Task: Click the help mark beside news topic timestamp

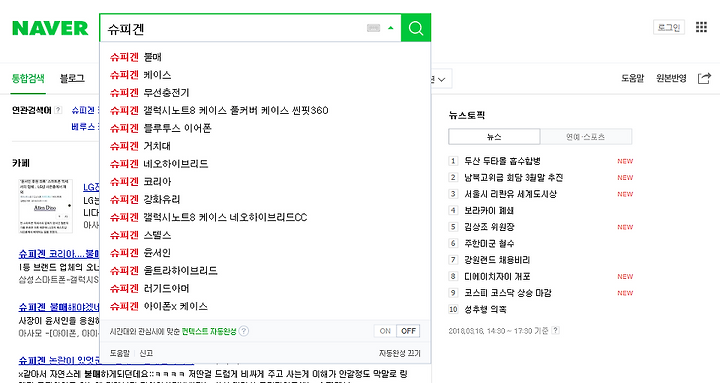Action: pos(555,330)
